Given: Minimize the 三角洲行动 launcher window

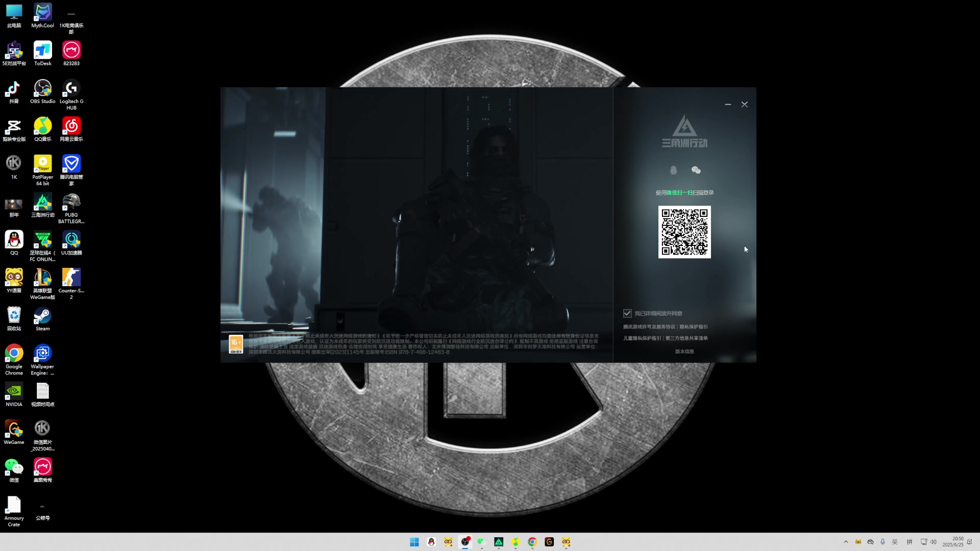Looking at the screenshot, I should pyautogui.click(x=728, y=105).
